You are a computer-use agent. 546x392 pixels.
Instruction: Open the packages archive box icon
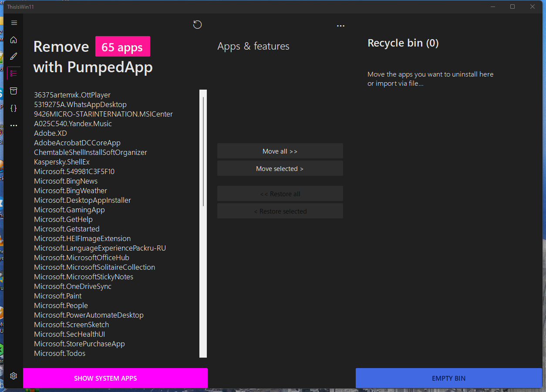(14, 91)
